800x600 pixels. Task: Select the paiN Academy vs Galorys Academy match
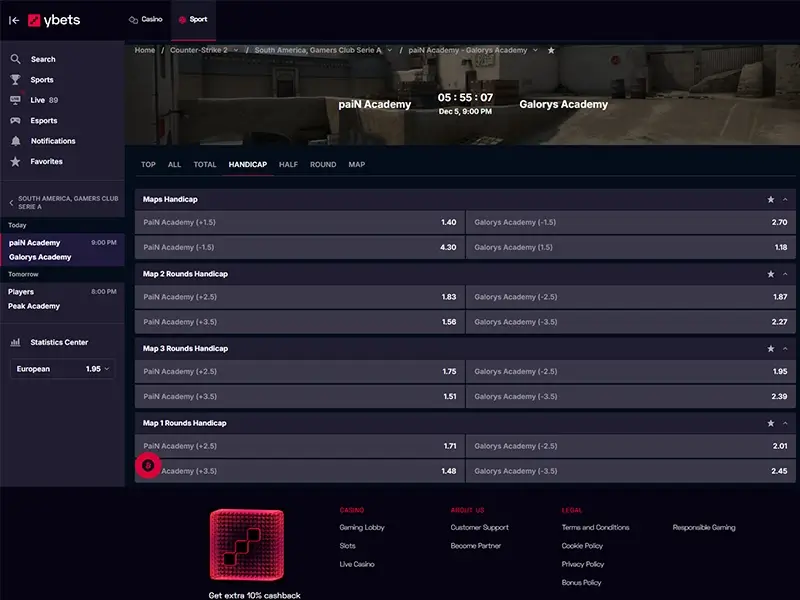coord(62,250)
